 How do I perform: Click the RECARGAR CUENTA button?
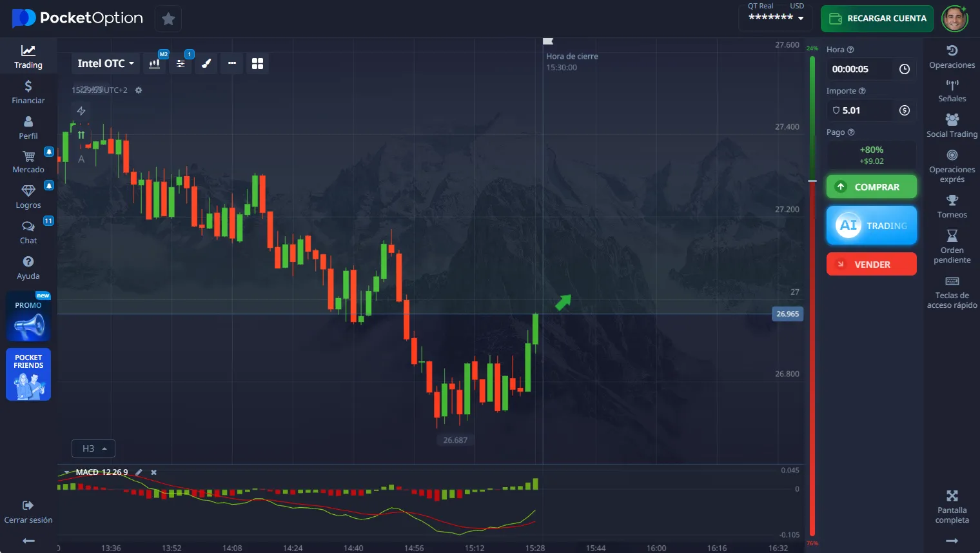877,19
